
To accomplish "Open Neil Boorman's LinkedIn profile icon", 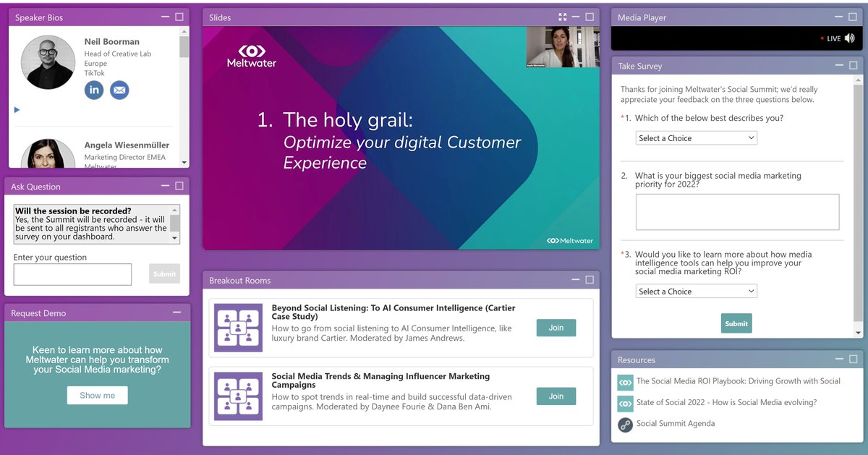I will (94, 90).
